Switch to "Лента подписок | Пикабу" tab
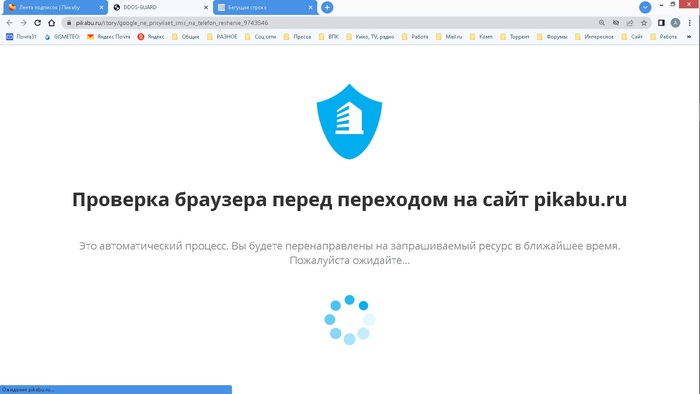 [54, 8]
